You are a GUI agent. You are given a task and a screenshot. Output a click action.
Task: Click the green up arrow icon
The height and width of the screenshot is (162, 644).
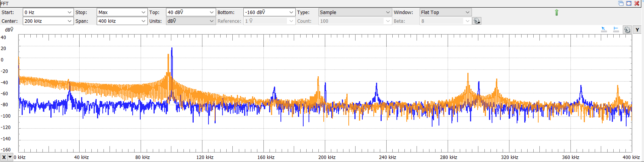click(556, 13)
